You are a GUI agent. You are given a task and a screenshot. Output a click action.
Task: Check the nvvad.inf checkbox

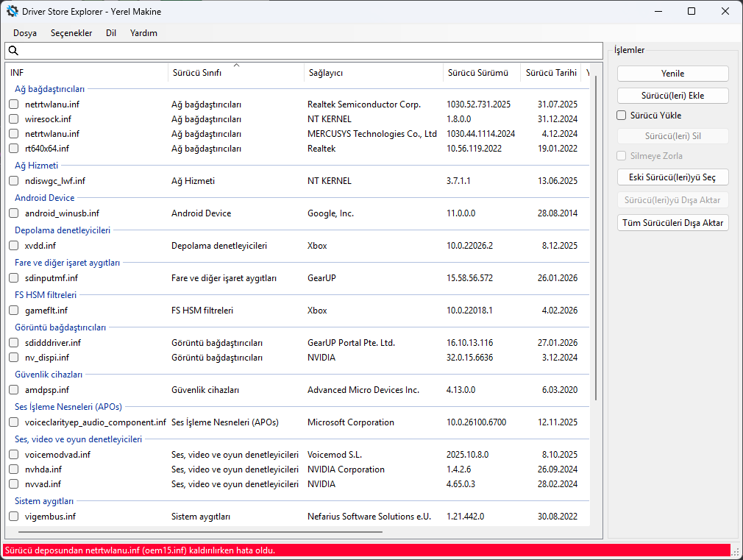(14, 483)
